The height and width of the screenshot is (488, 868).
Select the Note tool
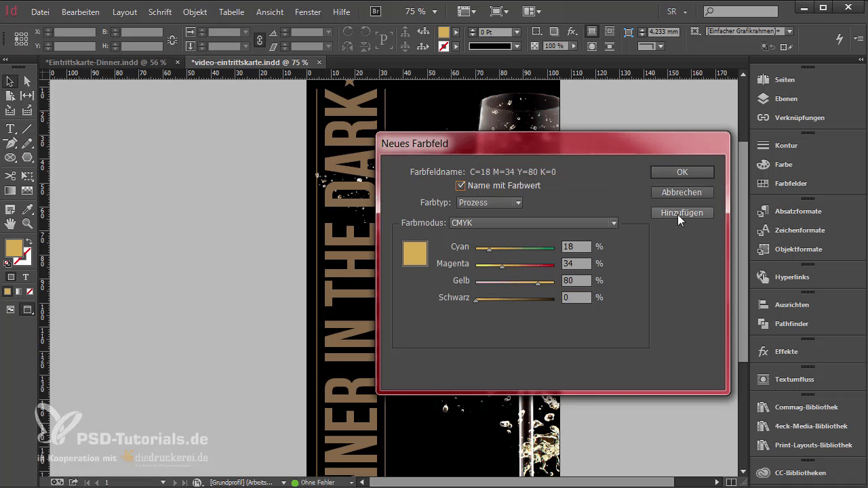(x=10, y=209)
